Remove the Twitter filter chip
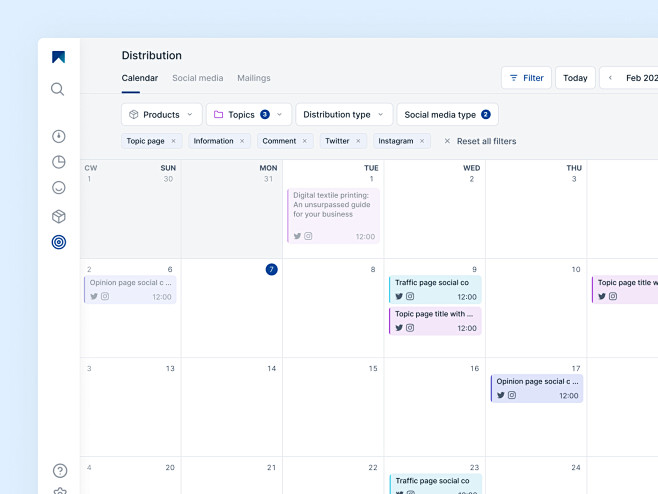The image size is (658, 494). pyautogui.click(x=358, y=141)
